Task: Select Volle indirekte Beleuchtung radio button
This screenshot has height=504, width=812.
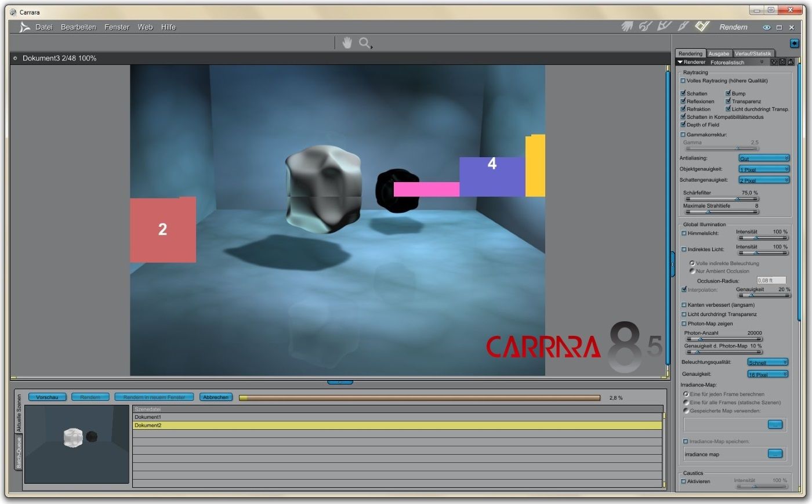Action: coord(692,263)
